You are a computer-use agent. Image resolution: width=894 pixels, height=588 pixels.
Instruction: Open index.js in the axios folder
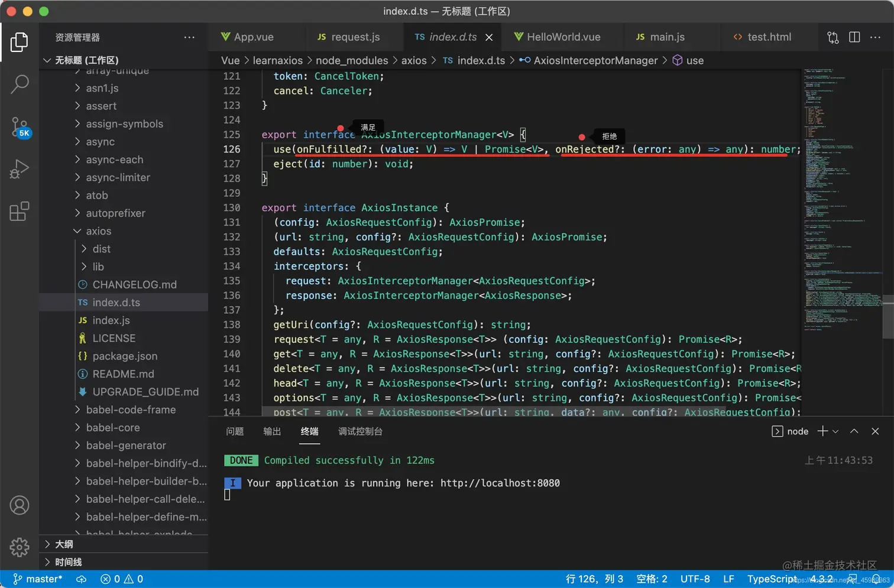(124, 320)
